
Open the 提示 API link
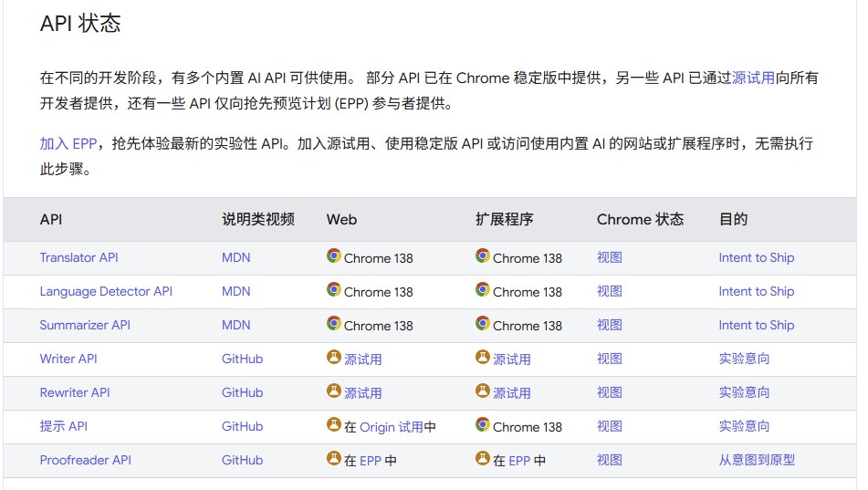pyautogui.click(x=64, y=426)
